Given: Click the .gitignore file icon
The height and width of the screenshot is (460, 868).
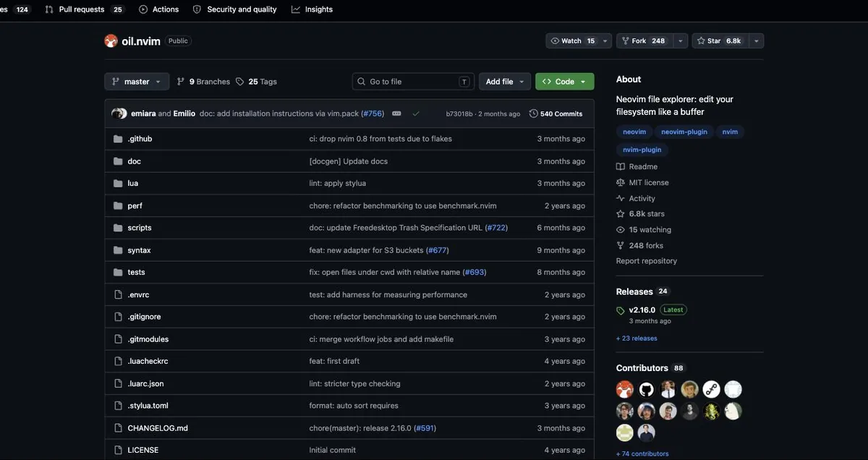Looking at the screenshot, I should [x=118, y=317].
